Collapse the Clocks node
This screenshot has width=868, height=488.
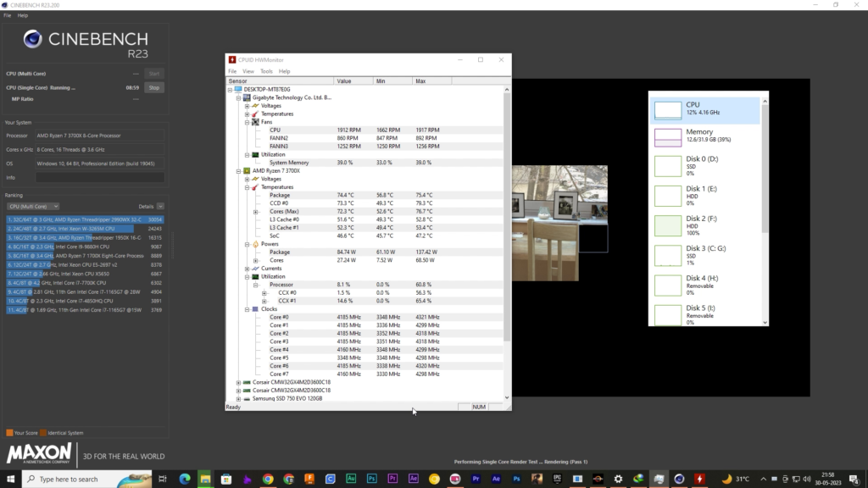248,309
